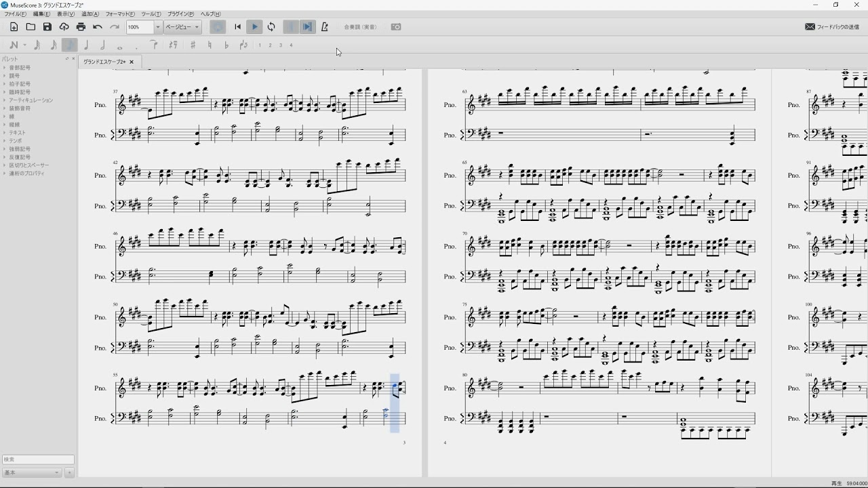
Task: Click the palette 検索 search field
Action: click(x=38, y=460)
